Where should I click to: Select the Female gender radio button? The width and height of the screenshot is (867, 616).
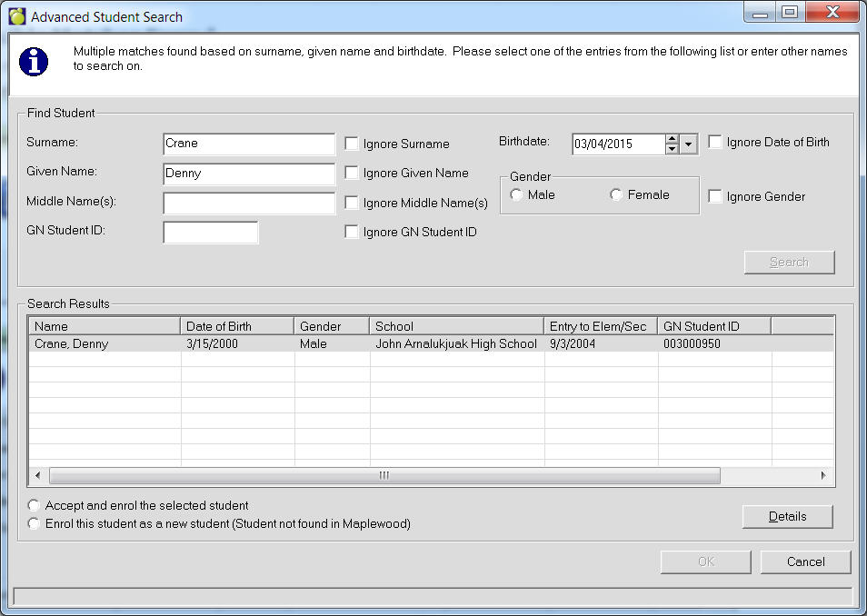point(616,195)
